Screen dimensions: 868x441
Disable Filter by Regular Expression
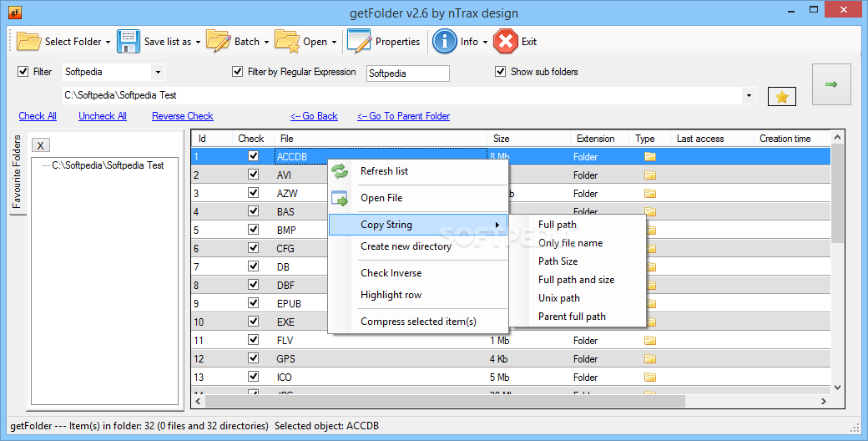click(238, 72)
